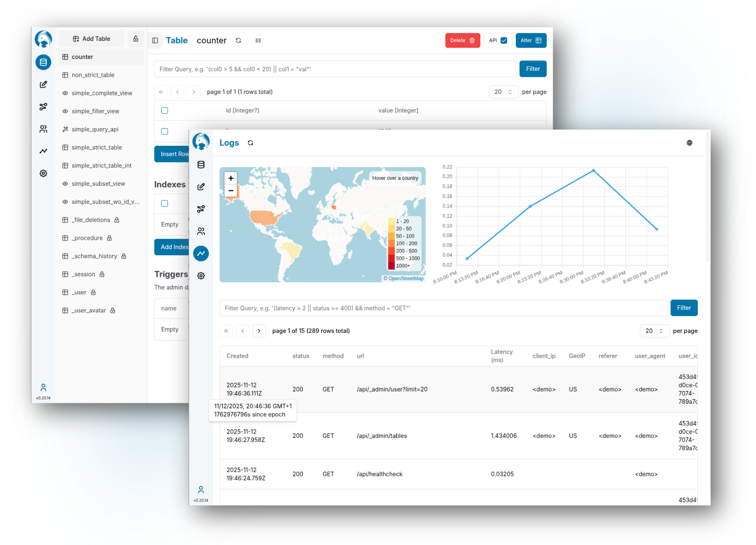Enable the API checkbox
This screenshot has width=756, height=545.
(504, 40)
